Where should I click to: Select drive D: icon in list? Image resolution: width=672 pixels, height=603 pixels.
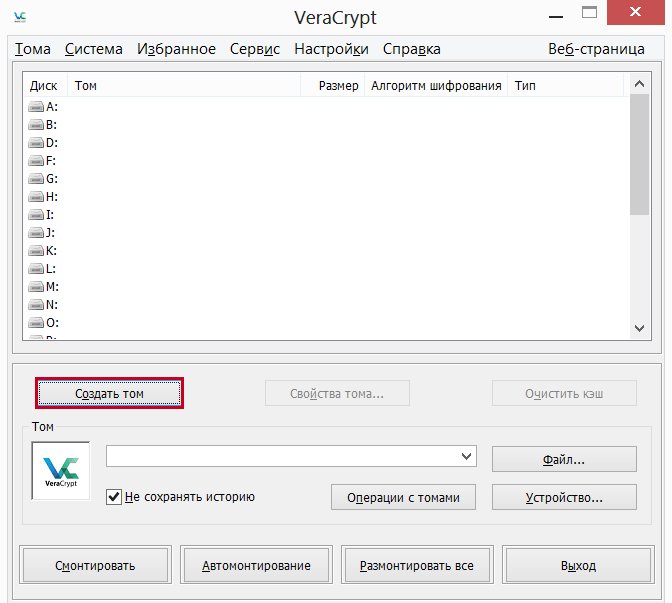[x=36, y=142]
